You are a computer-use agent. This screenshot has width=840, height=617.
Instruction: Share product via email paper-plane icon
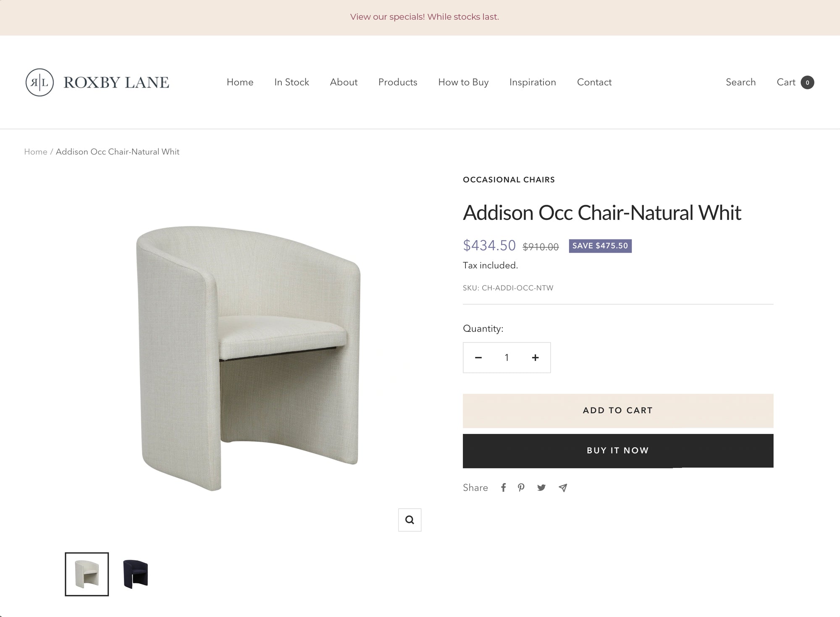(563, 487)
